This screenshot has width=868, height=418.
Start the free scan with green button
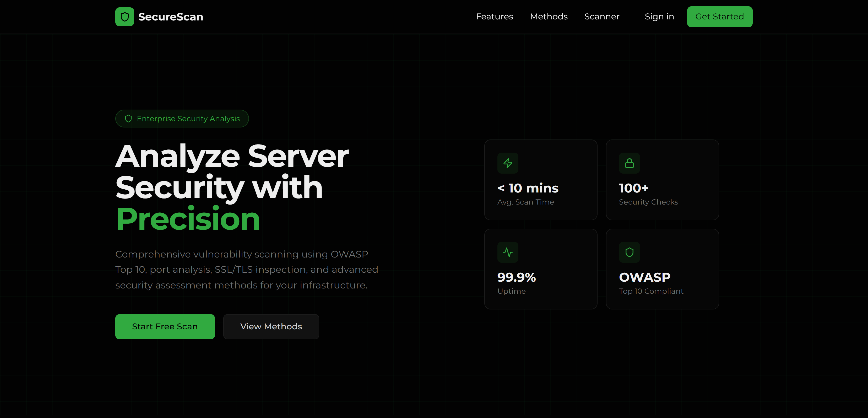coord(165,327)
